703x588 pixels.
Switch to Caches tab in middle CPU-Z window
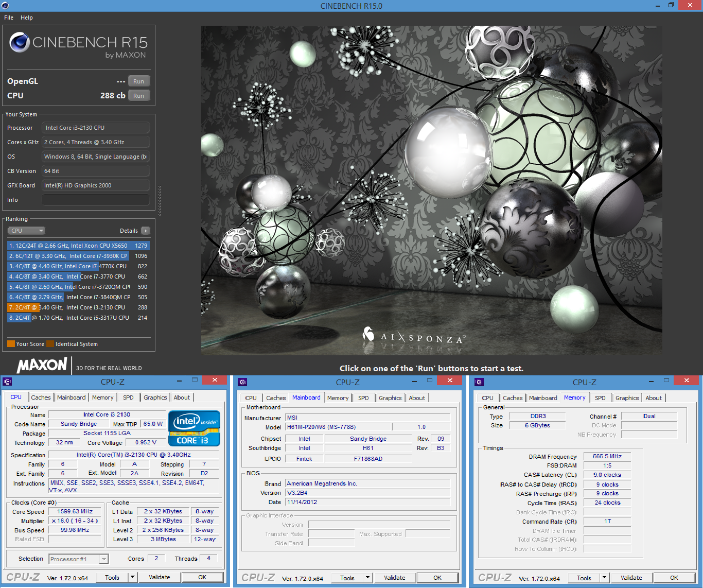[276, 398]
